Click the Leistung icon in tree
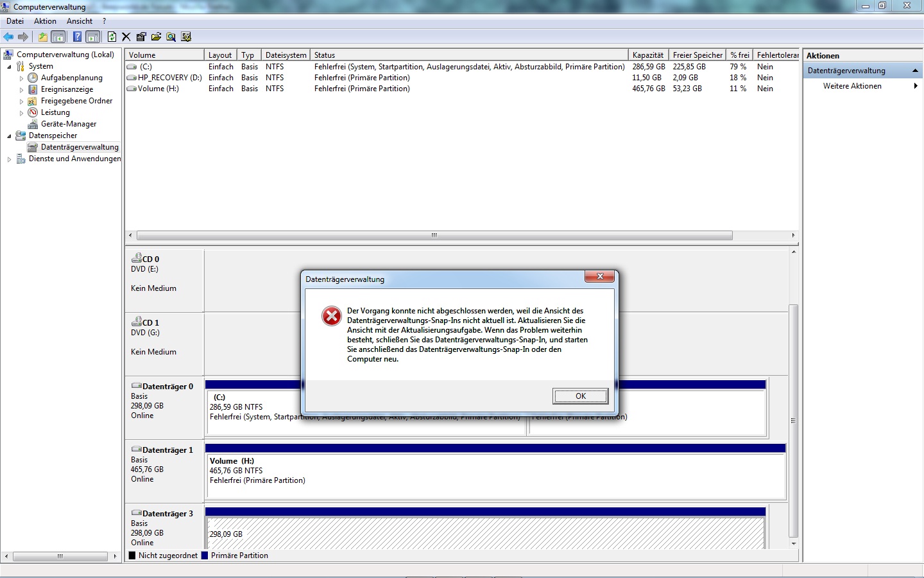Screen dimensions: 924x578 coord(33,112)
